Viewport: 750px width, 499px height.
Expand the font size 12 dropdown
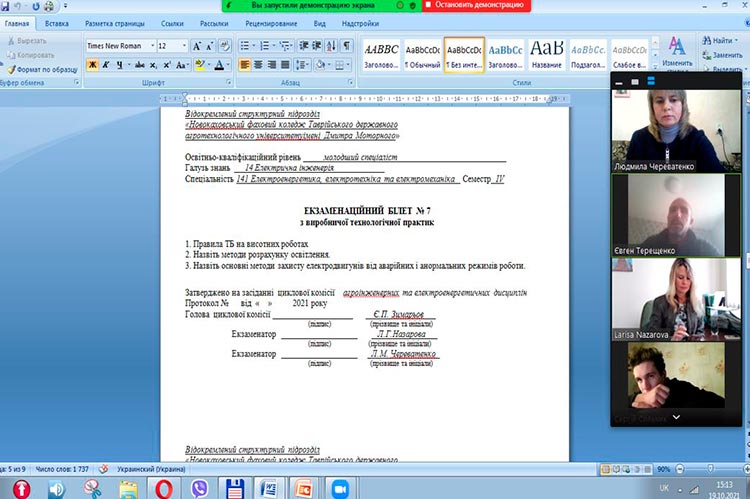(x=183, y=46)
